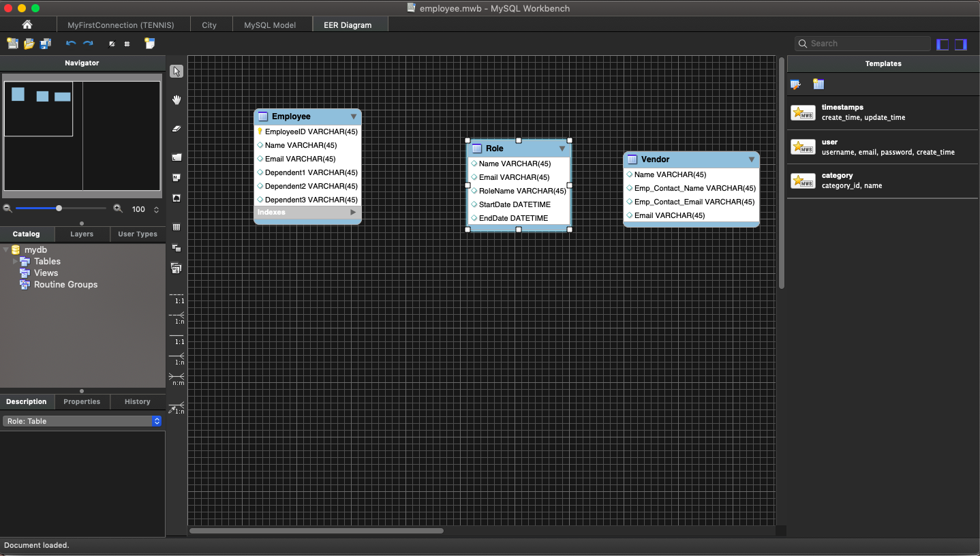This screenshot has width=980, height=556.
Task: Switch to the Catalog tab
Action: click(27, 234)
